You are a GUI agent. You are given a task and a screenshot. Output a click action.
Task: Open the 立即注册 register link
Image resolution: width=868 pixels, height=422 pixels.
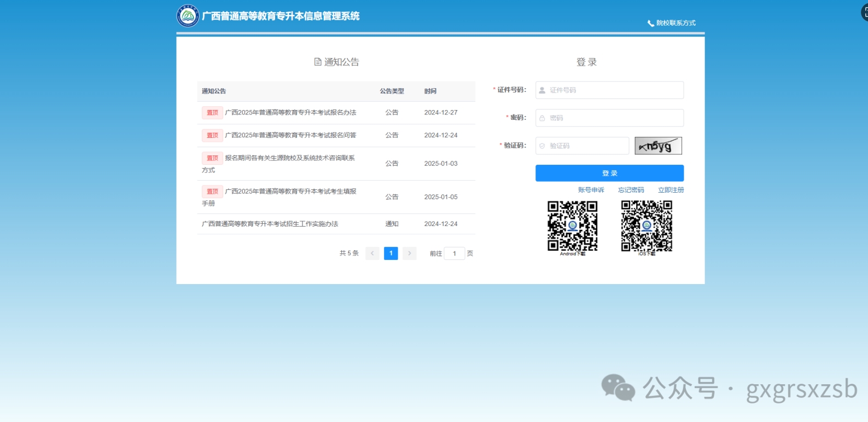tap(671, 190)
